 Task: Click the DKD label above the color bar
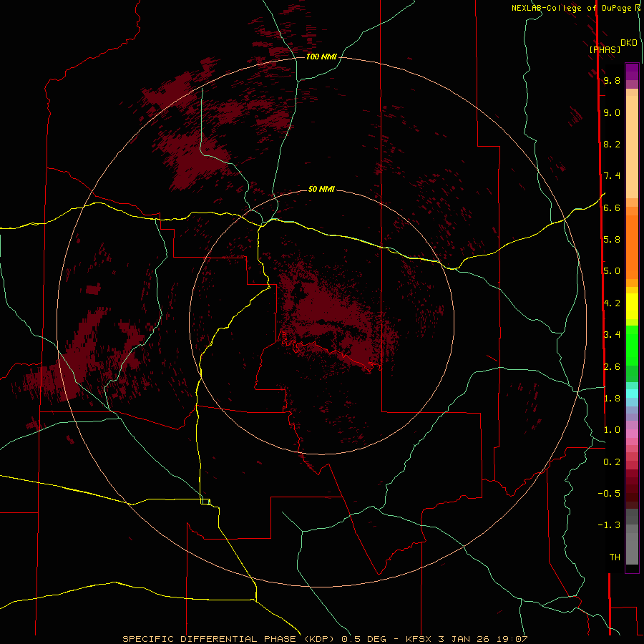(x=629, y=43)
